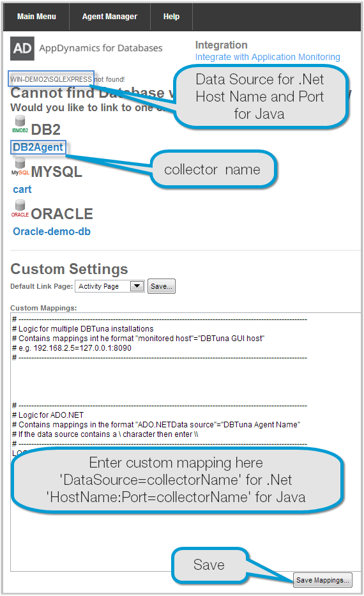Select the DB2Agent collector link

tap(38, 147)
